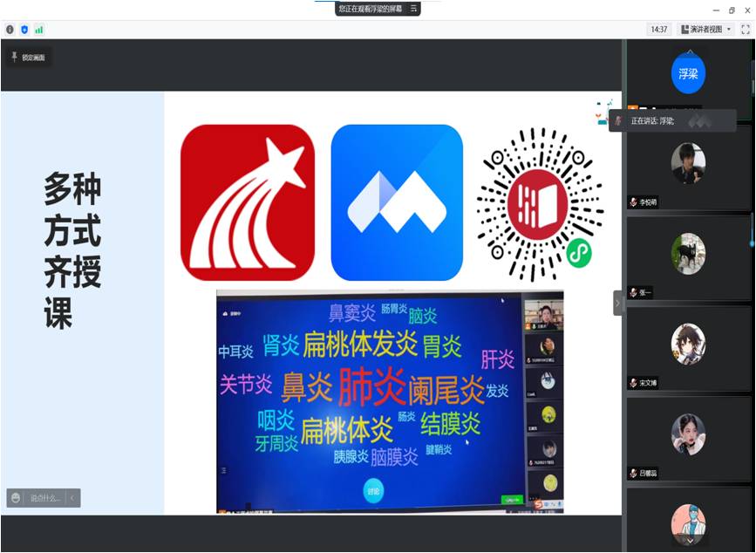Click the circular mini-program QR code
Image resolution: width=756 pixels, height=553 pixels.
(x=540, y=204)
